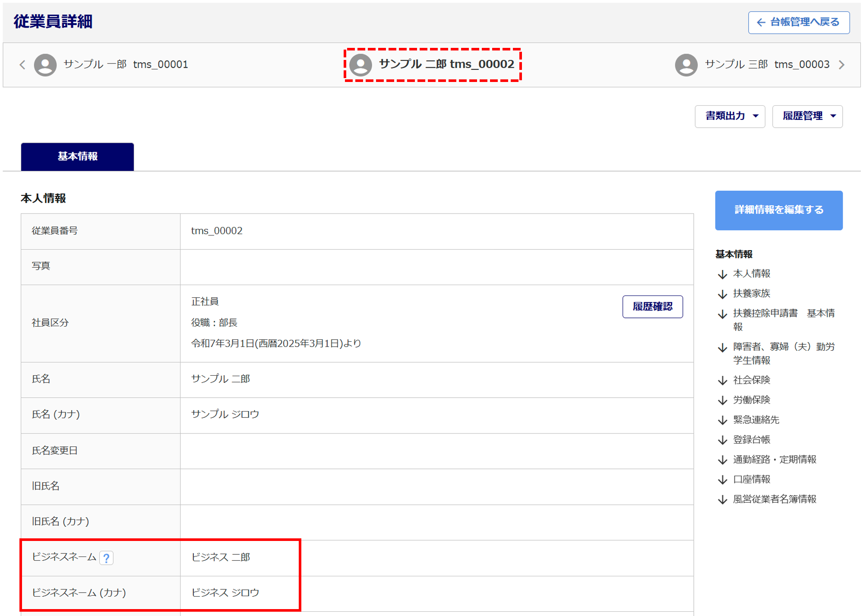863x616 pixels.
Task: Jump to 扶養家族 section link
Action: click(x=751, y=293)
